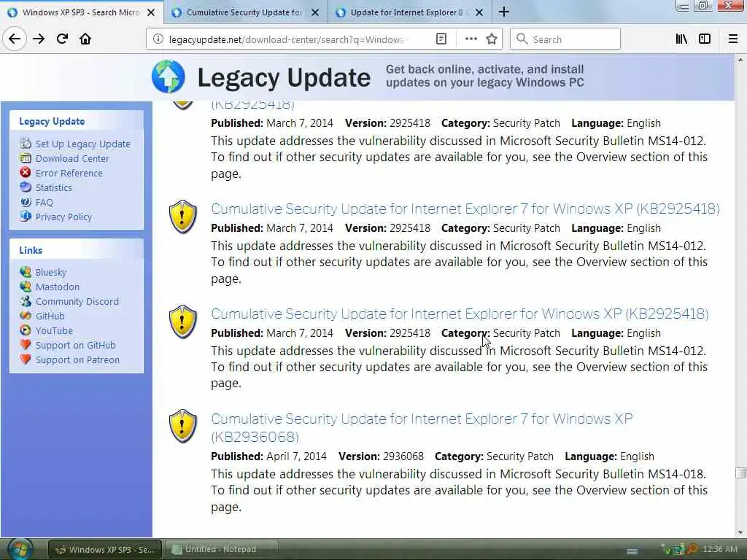This screenshot has width=747, height=560.
Task: Open the Legacy Update title heading
Action: pos(284,77)
